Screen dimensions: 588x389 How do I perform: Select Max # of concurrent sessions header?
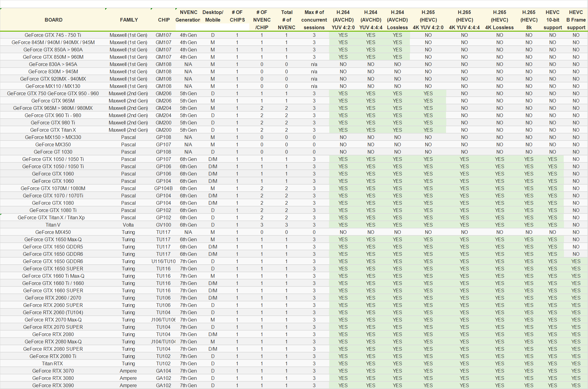[x=314, y=20]
